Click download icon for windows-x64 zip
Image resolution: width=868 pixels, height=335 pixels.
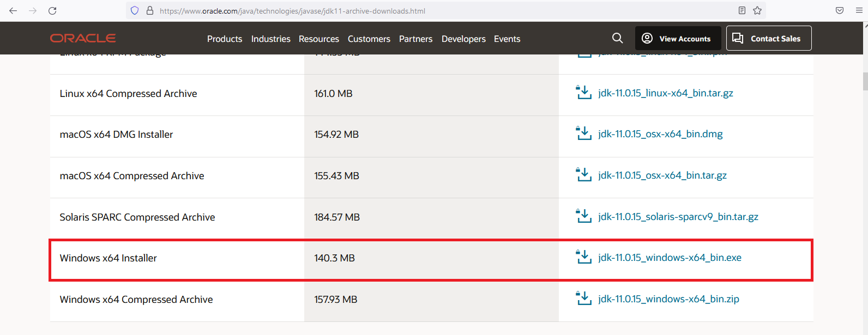pos(584,299)
